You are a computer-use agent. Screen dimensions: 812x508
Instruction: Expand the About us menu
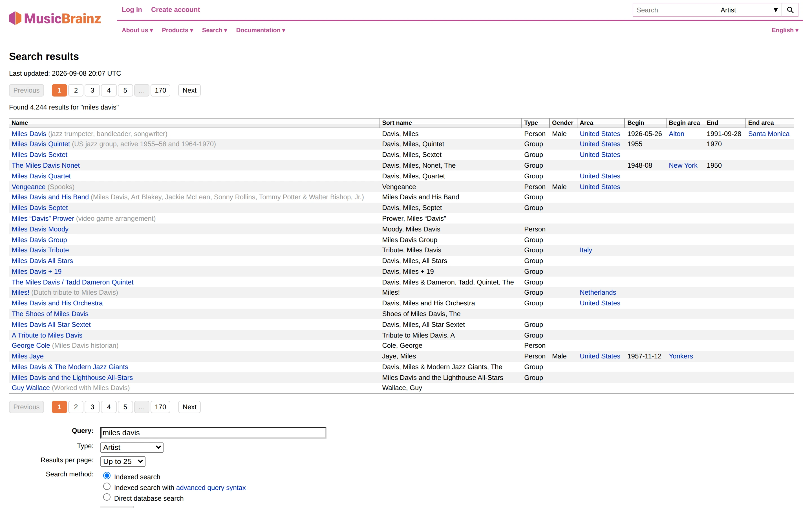[x=137, y=30]
